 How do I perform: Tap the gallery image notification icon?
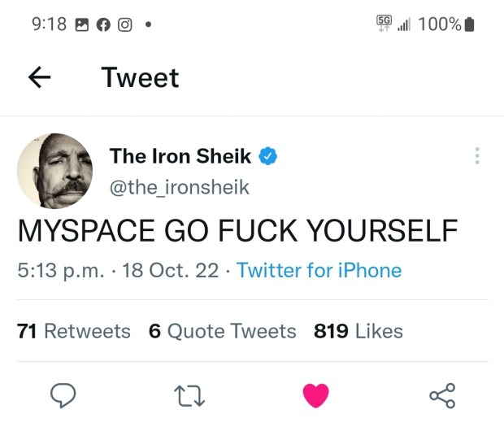click(x=81, y=24)
